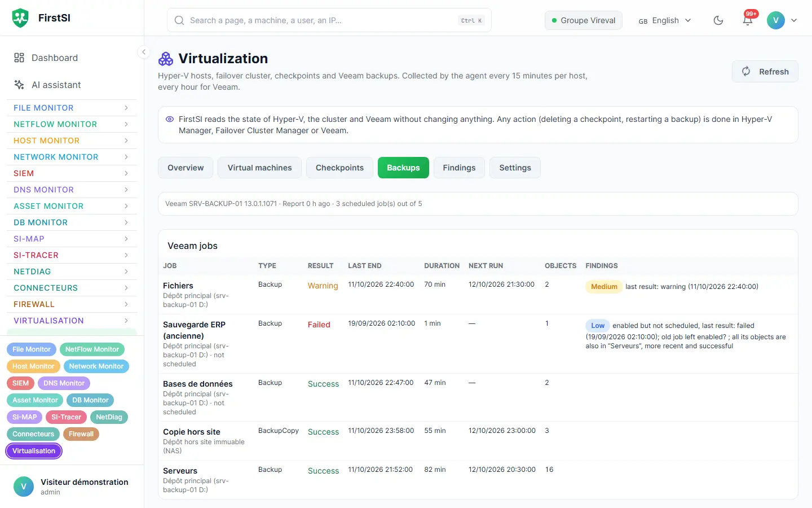Toggle dark mode moon icon

(718, 20)
